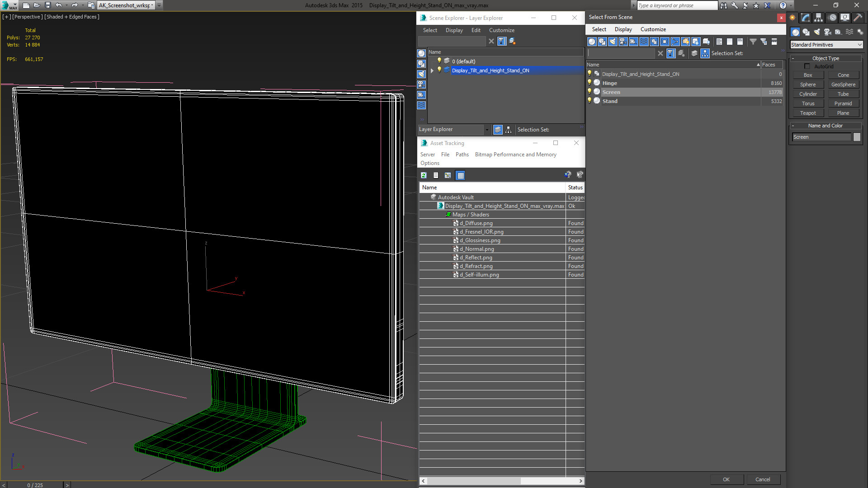The width and height of the screenshot is (868, 488).
Task: Toggle Display Lights filter in Select From Scene
Action: pyautogui.click(x=613, y=42)
